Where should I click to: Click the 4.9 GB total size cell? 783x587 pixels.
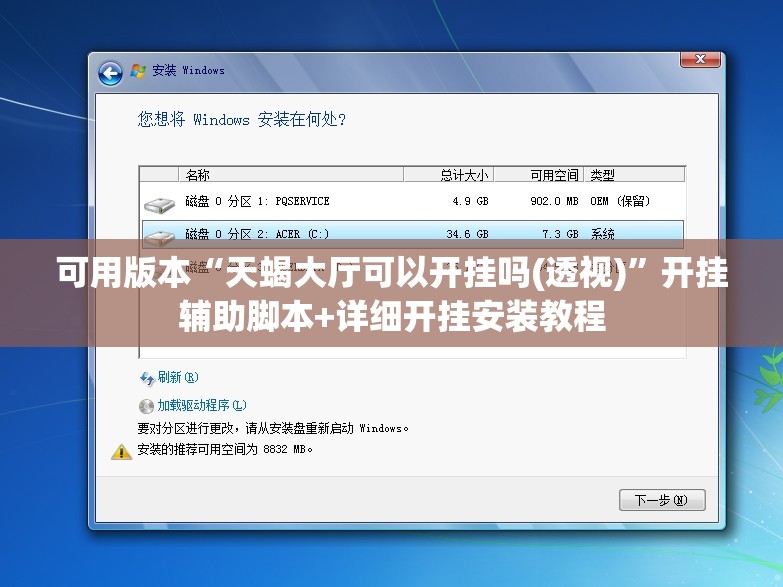pos(470,201)
